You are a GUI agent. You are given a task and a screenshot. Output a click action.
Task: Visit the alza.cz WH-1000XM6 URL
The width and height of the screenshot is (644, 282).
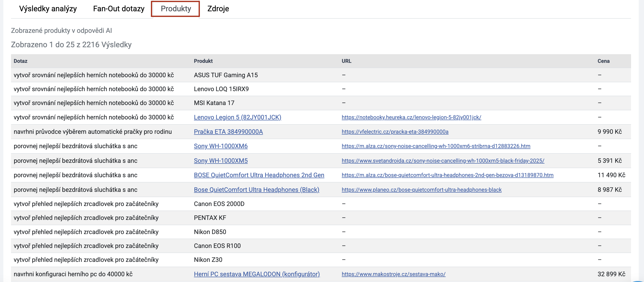click(436, 146)
